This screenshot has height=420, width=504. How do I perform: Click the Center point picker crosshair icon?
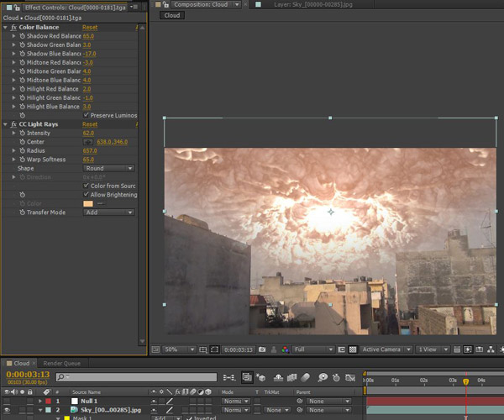(87, 142)
